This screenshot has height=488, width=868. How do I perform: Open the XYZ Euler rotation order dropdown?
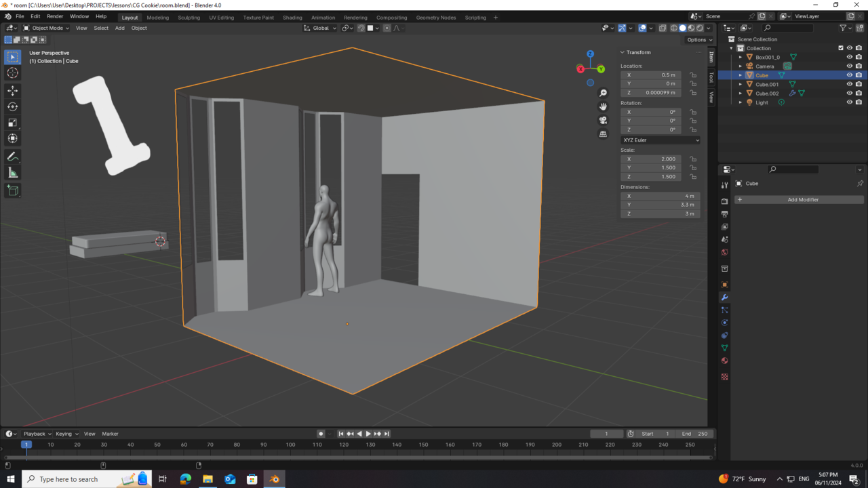[x=660, y=140]
